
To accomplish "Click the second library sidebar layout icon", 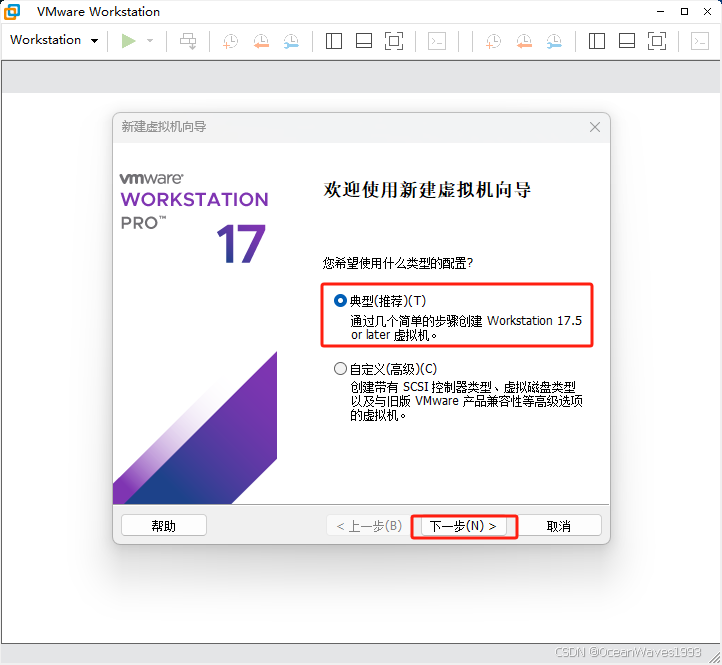I will tap(597, 41).
